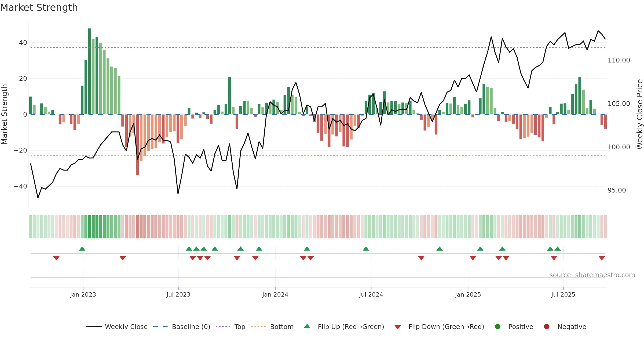Click the last red Flip Down marker
Viewport: 644px width, 362px height.
click(602, 258)
